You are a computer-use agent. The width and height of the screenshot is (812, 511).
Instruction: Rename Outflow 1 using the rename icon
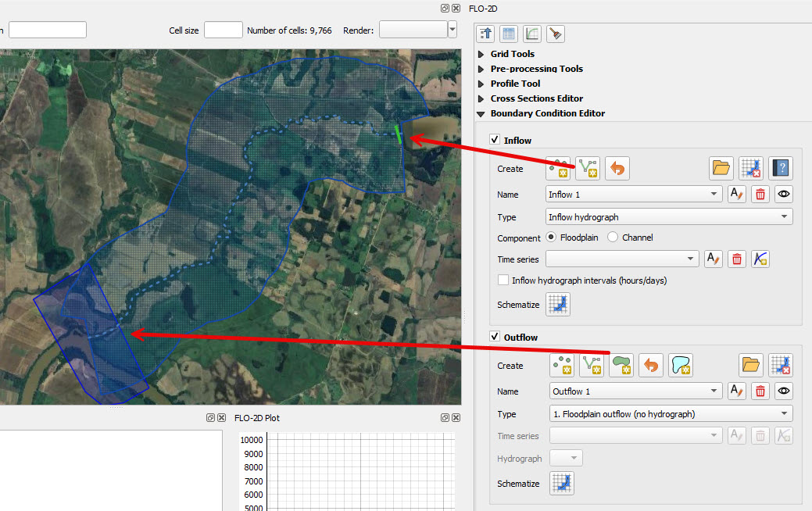(x=735, y=391)
